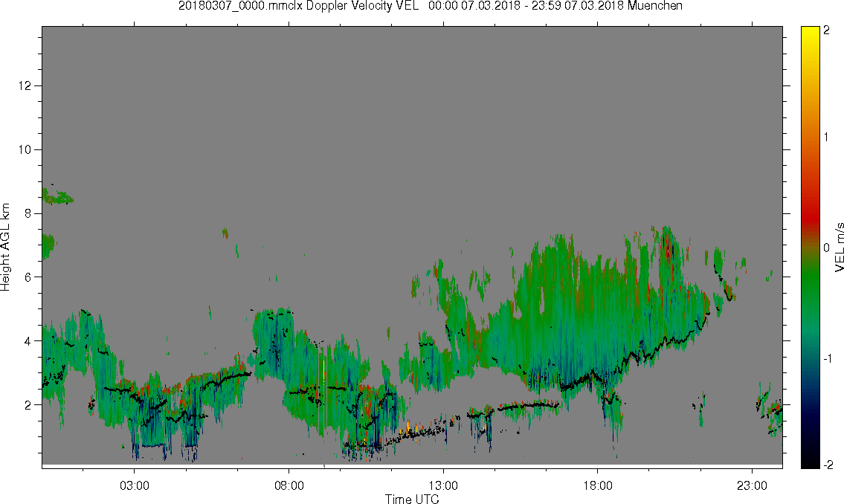
Task: Click the colorbar value label 2
Action: pyautogui.click(x=826, y=30)
